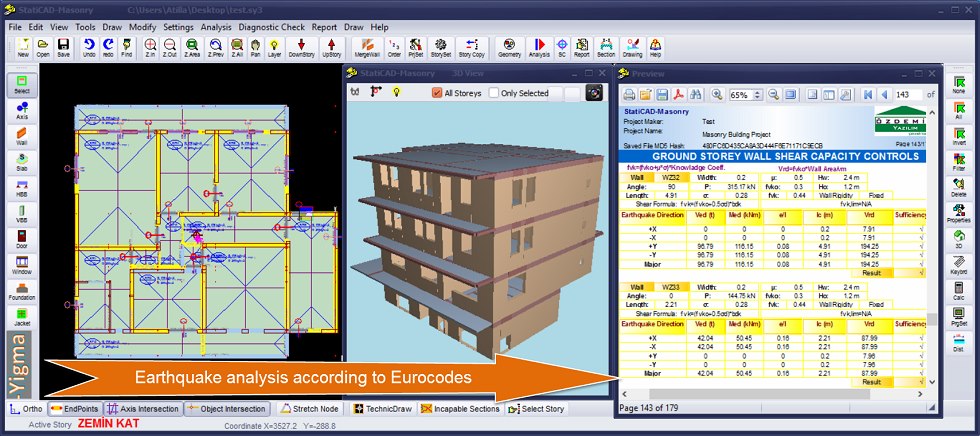The height and width of the screenshot is (436, 980).
Task: Run Analysis from the toolbar
Action: [x=538, y=47]
